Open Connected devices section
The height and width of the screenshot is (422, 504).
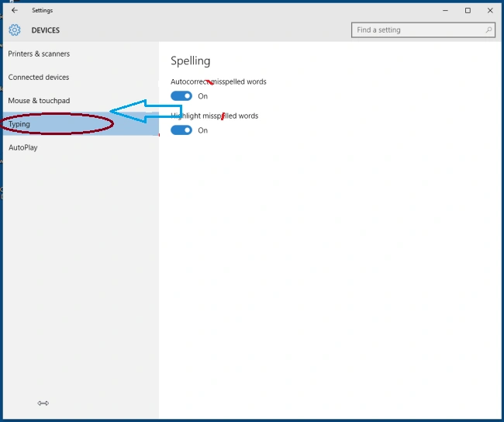tap(39, 78)
